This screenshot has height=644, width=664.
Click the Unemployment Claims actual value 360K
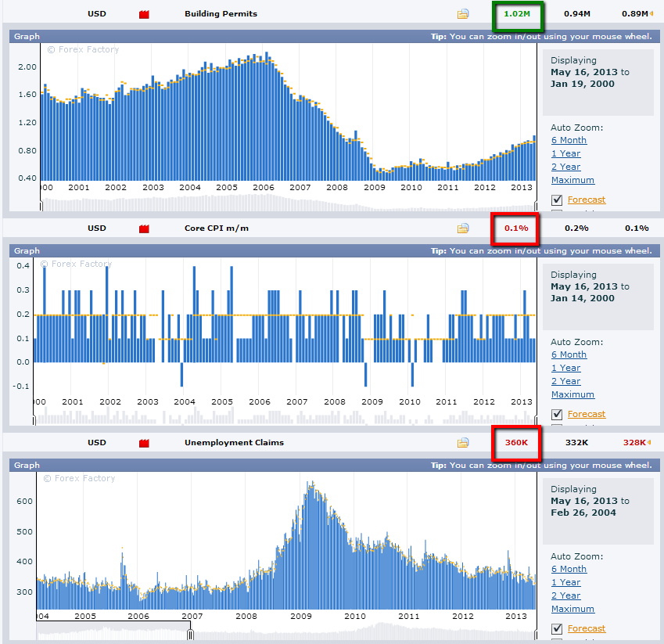pyautogui.click(x=516, y=442)
